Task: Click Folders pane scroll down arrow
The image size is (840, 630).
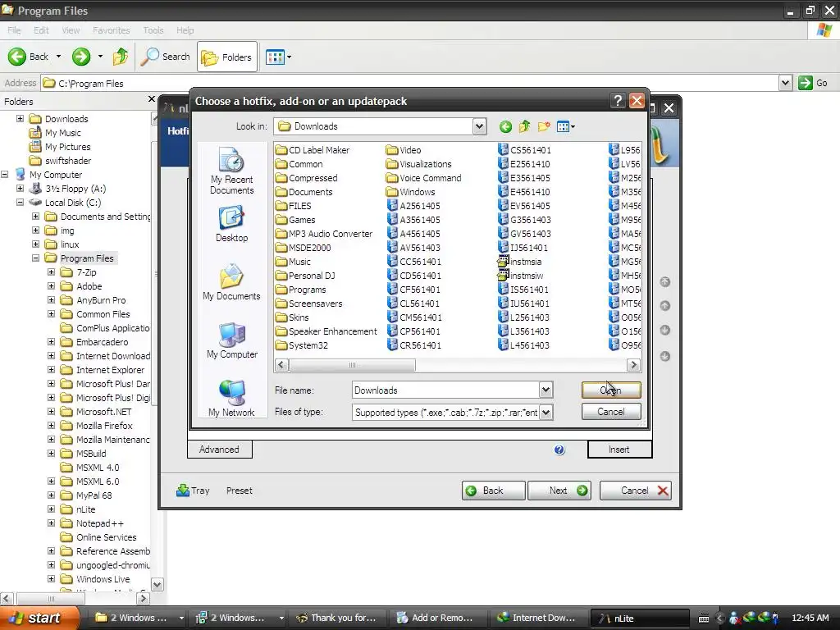Action: tap(157, 584)
